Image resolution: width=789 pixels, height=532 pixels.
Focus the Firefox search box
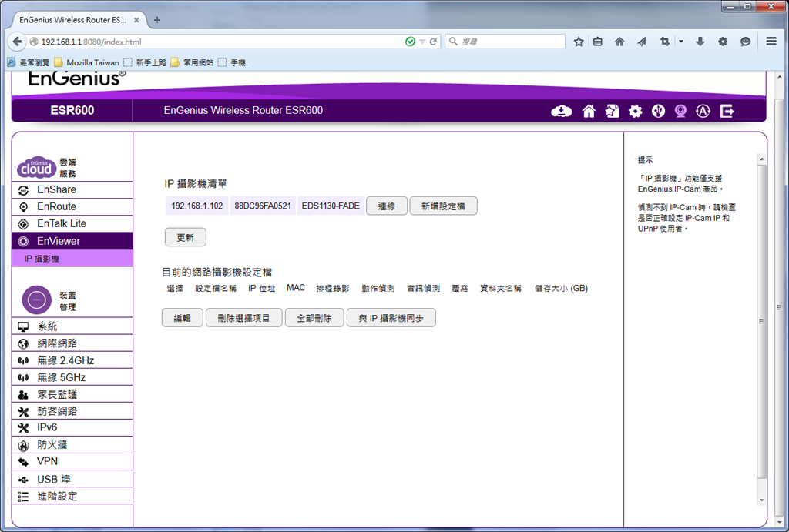[x=505, y=42]
